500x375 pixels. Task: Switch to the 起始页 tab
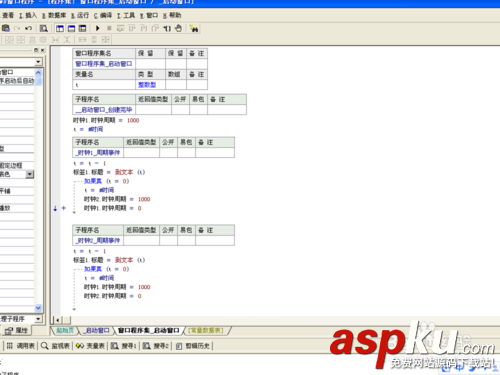tap(65, 330)
